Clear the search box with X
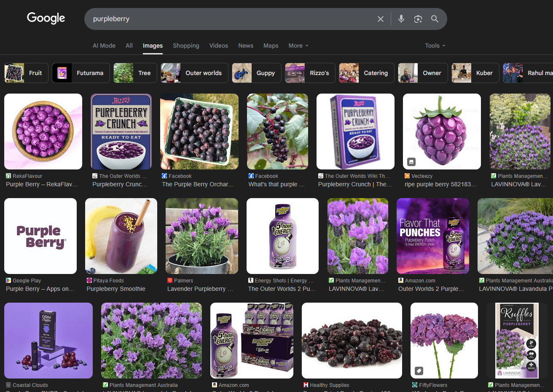Screen dimensions: 553x392 coord(381,19)
